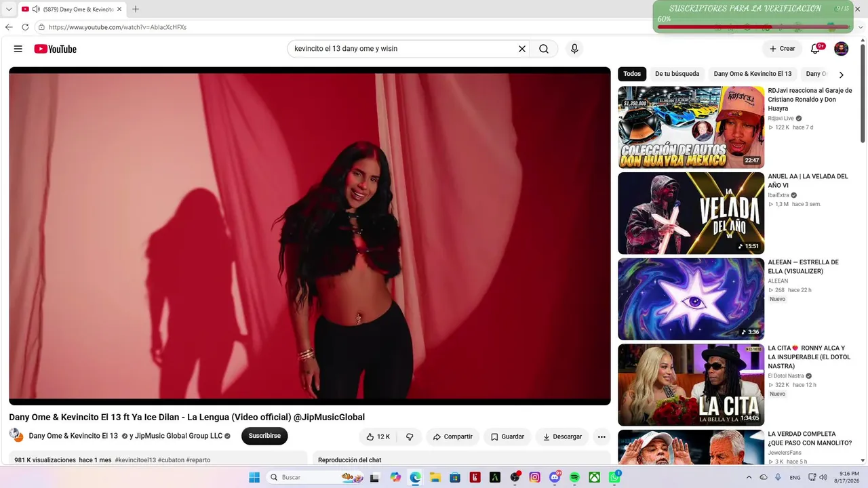Visit the IbaiExtra channel
This screenshot has width=868, height=488.
[x=778, y=195]
